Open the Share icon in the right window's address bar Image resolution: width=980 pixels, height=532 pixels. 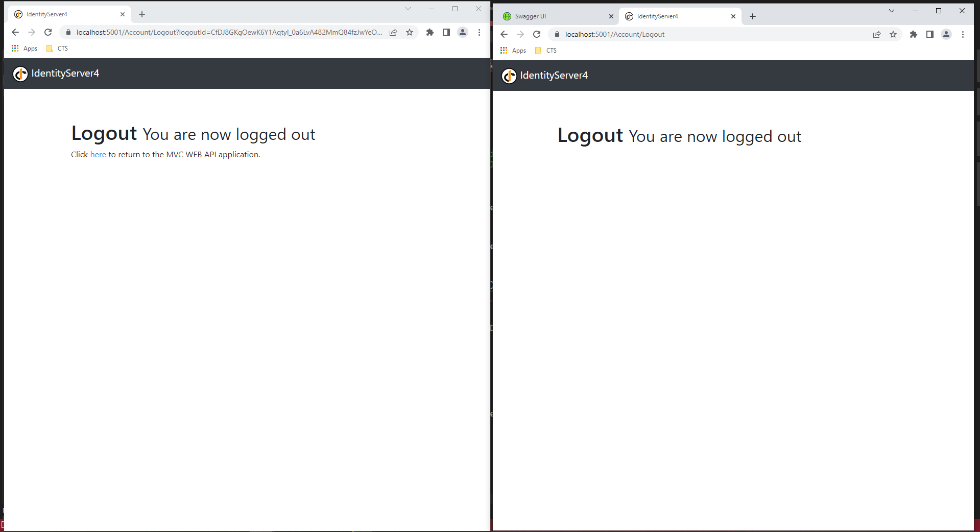pos(877,34)
